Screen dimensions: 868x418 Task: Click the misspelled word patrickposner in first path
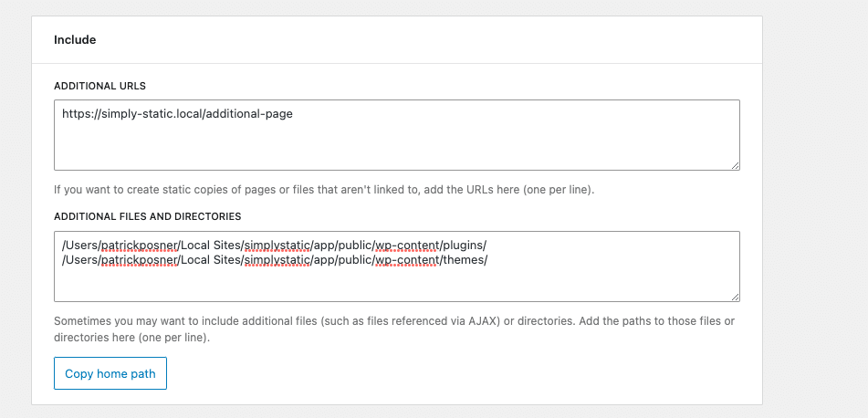click(139, 245)
